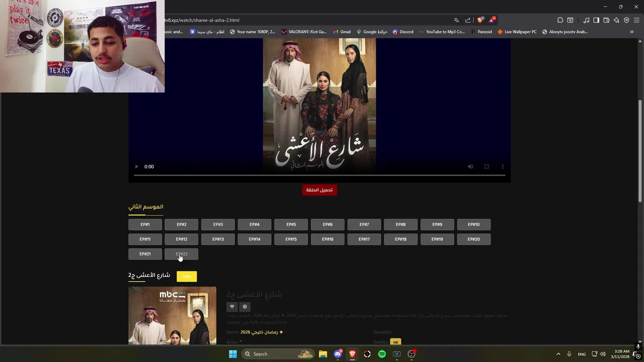Mute the video player volume icon
The height and width of the screenshot is (362, 644).
coord(470,167)
